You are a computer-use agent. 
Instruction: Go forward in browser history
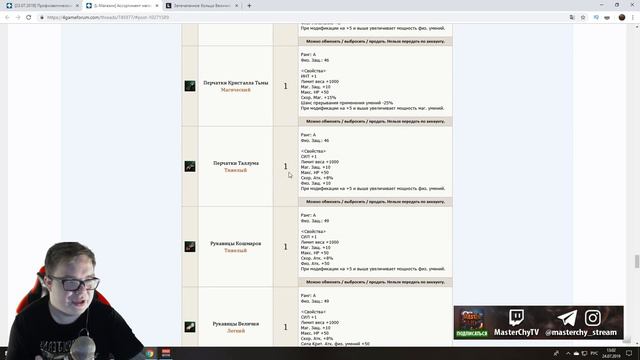pos(18,18)
